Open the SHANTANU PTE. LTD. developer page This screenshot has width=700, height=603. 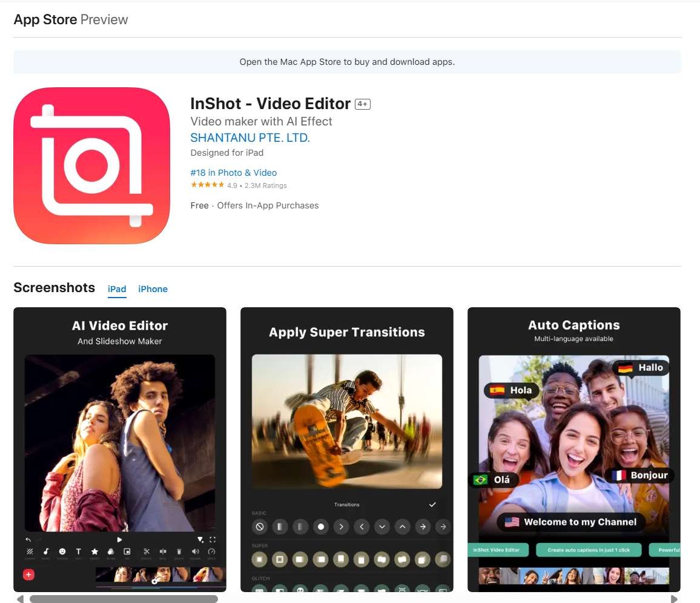250,138
